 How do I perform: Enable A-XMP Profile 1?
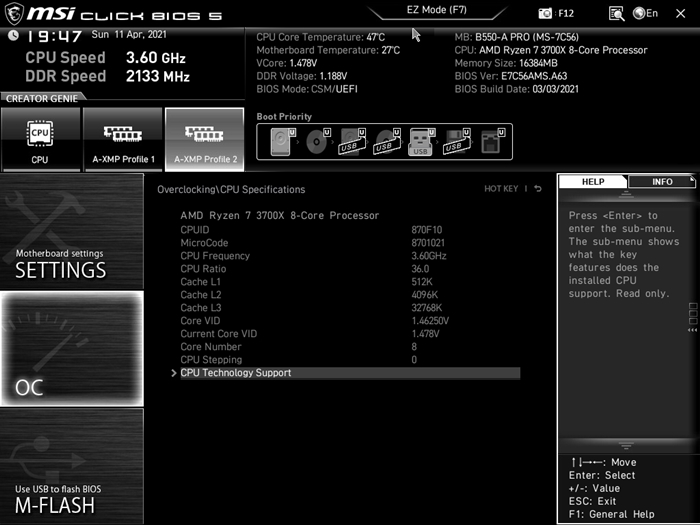click(x=123, y=139)
